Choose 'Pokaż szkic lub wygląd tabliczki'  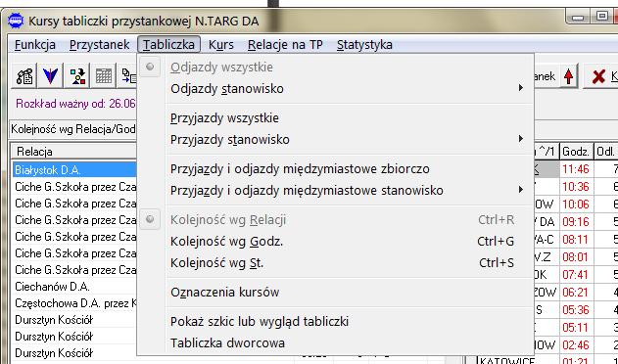point(336,322)
